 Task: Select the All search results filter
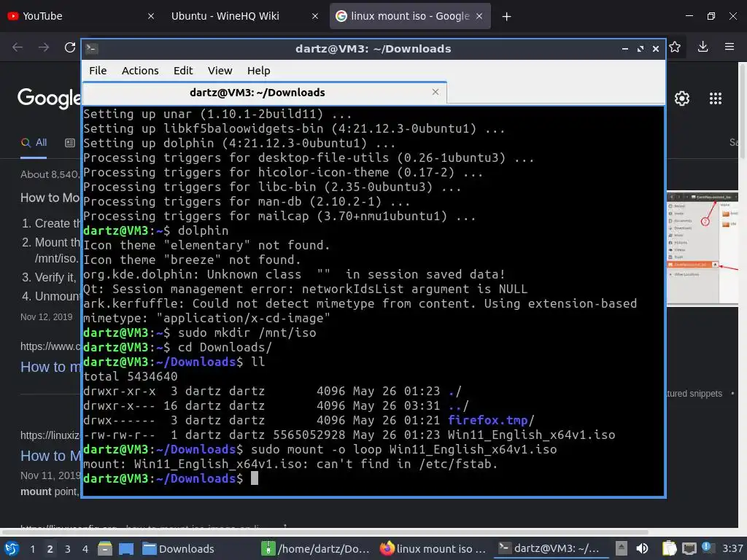34,142
